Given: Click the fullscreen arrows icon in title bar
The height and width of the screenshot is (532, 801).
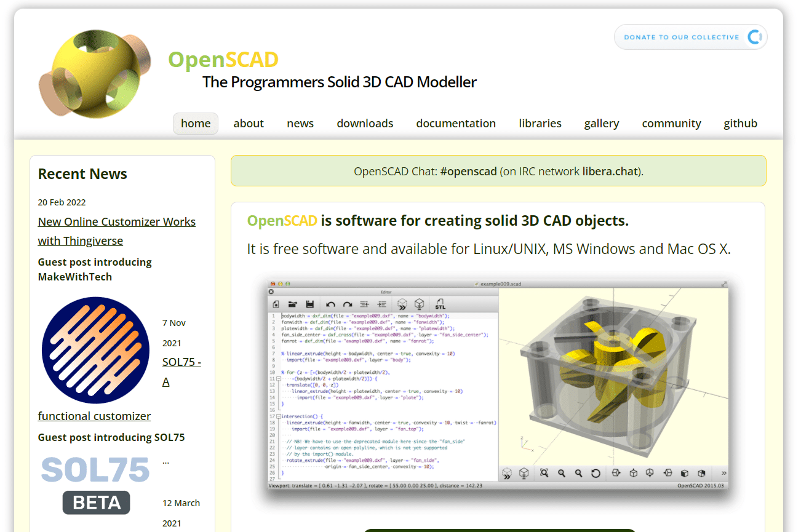Looking at the screenshot, I should pos(724,284).
